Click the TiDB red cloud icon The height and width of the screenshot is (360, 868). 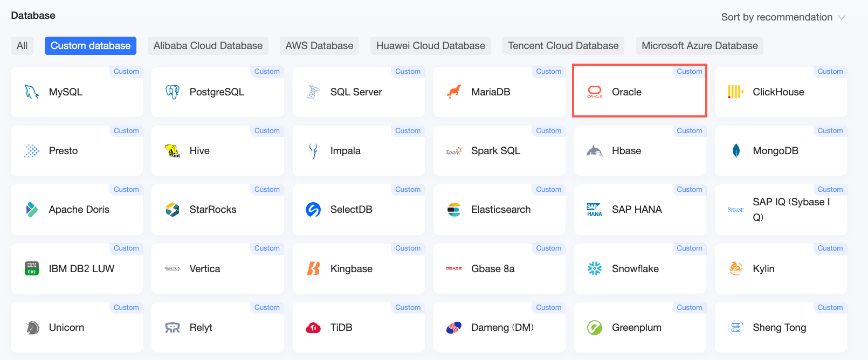[x=313, y=328]
